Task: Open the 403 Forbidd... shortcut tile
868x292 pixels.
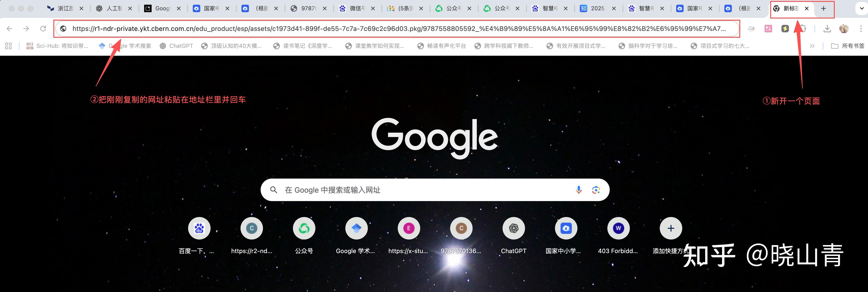Action: coord(618,235)
